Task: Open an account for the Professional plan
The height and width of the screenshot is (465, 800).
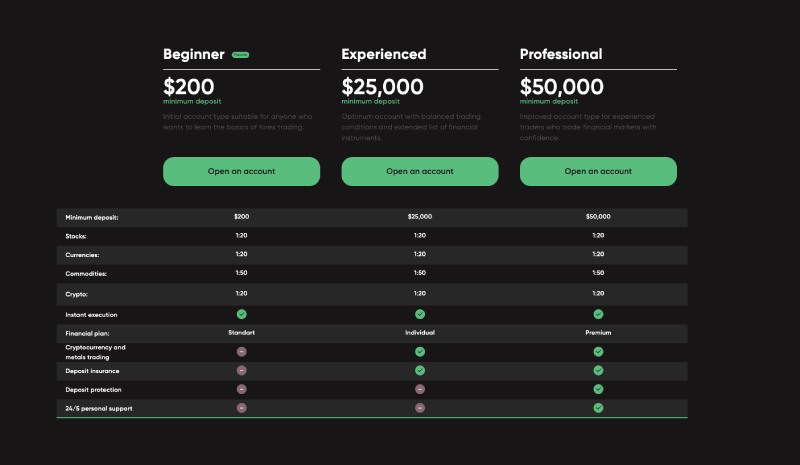Action: [x=598, y=171]
